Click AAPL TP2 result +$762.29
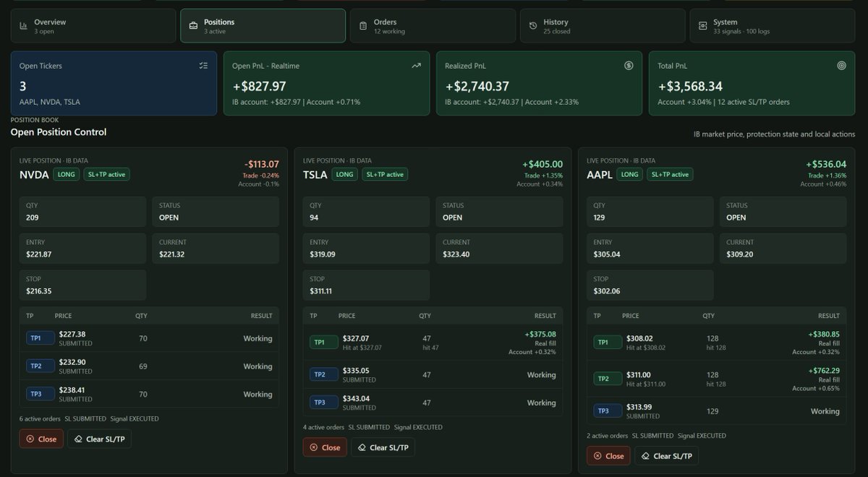The width and height of the screenshot is (868, 477). tap(824, 370)
